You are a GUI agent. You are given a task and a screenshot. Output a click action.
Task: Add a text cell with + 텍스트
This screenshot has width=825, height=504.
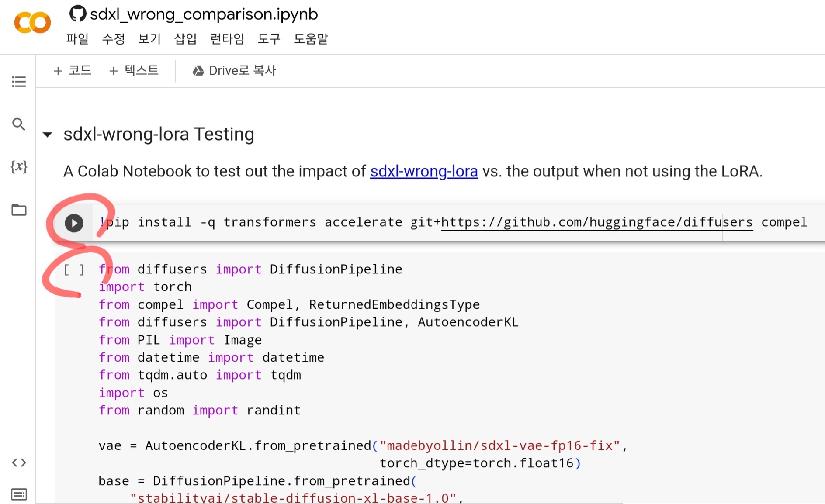[x=133, y=70]
